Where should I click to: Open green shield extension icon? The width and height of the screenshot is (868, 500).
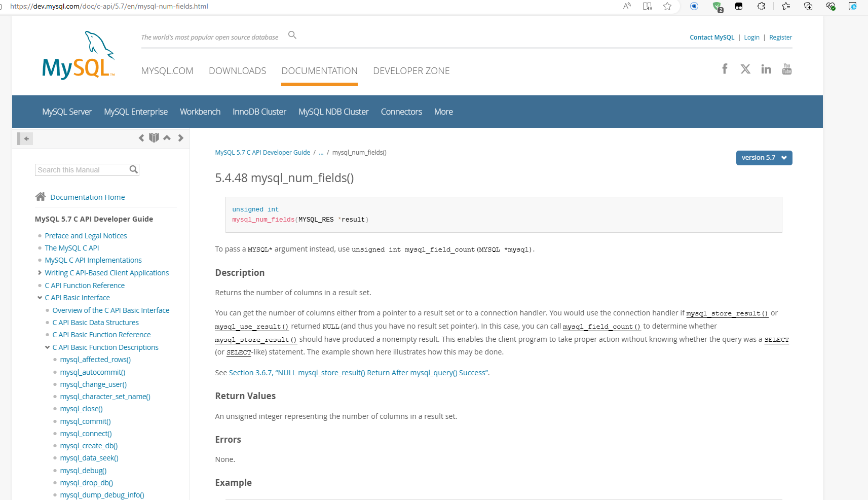click(x=718, y=7)
